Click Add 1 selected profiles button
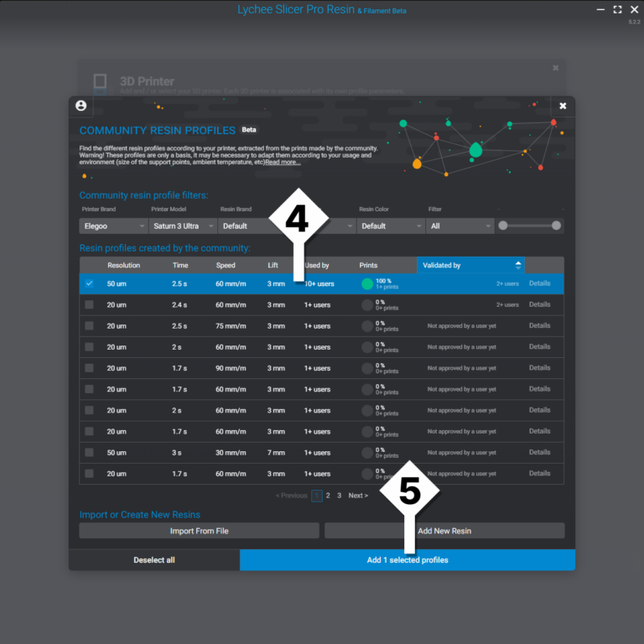644x644 pixels. 408,560
